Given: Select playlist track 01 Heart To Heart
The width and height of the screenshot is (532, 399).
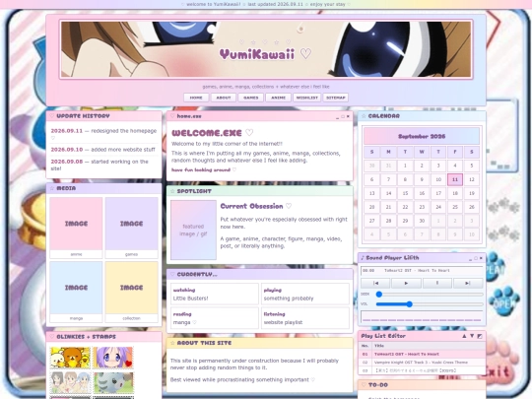Looking at the screenshot, I should pyautogui.click(x=422, y=354).
